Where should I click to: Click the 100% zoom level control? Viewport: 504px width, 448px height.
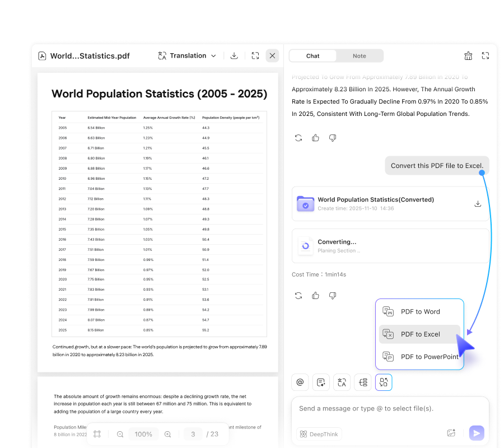[143, 433]
